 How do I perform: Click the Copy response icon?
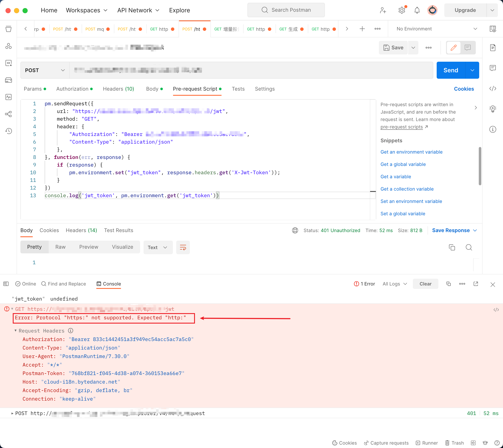452,247
